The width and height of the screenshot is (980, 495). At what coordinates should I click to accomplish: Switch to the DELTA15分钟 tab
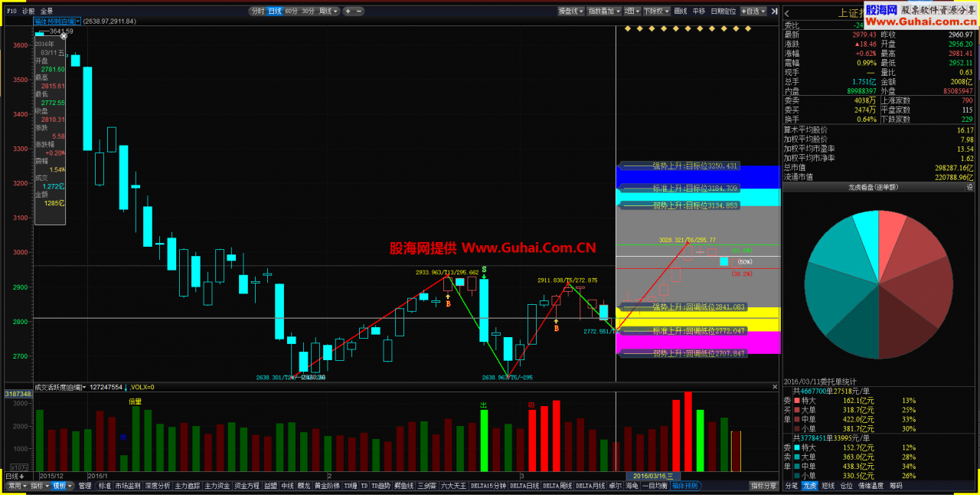point(488,486)
